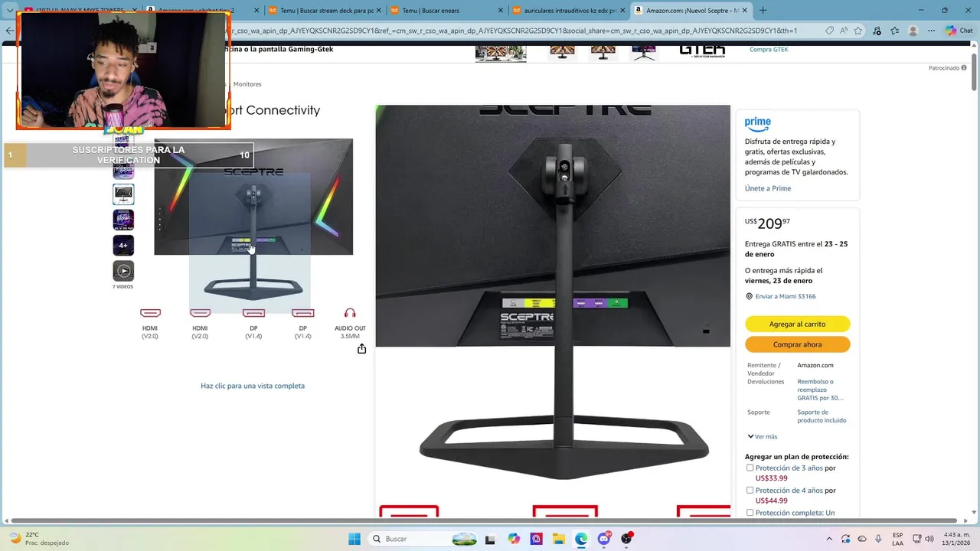Click the scrollbar down arrow

[x=975, y=512]
